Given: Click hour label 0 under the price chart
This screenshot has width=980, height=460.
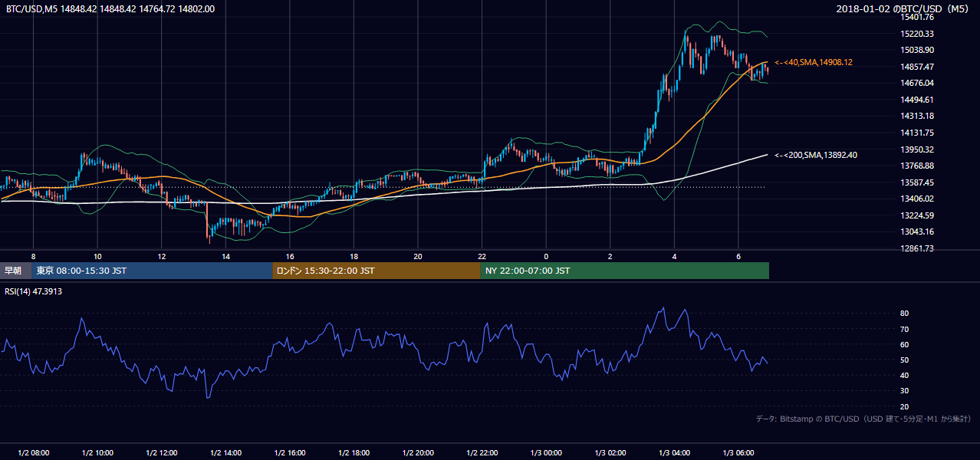Looking at the screenshot, I should (x=546, y=256).
